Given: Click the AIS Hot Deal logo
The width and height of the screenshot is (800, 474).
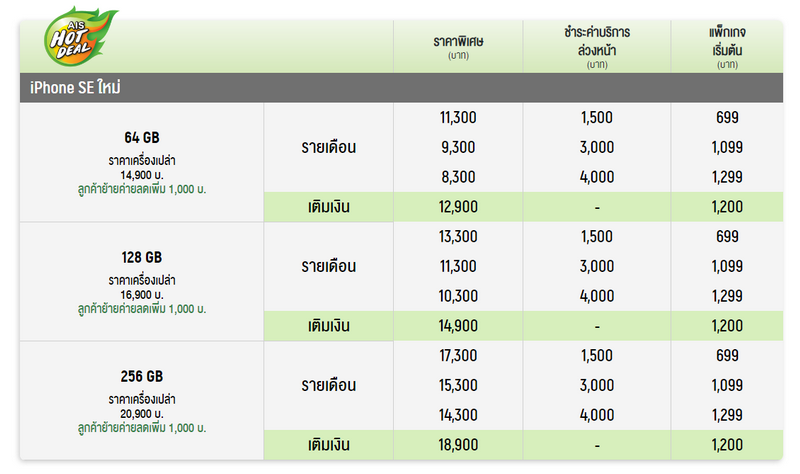Looking at the screenshot, I should pos(75,38).
